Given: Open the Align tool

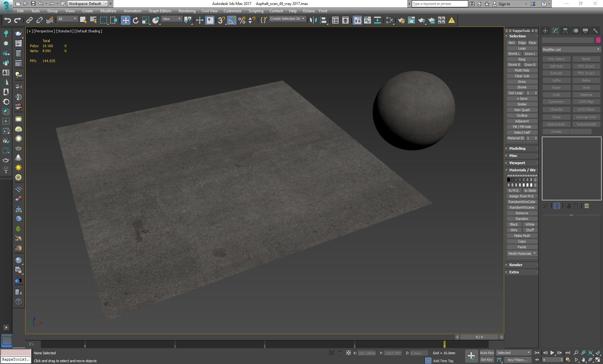Looking at the screenshot, I should [x=323, y=20].
